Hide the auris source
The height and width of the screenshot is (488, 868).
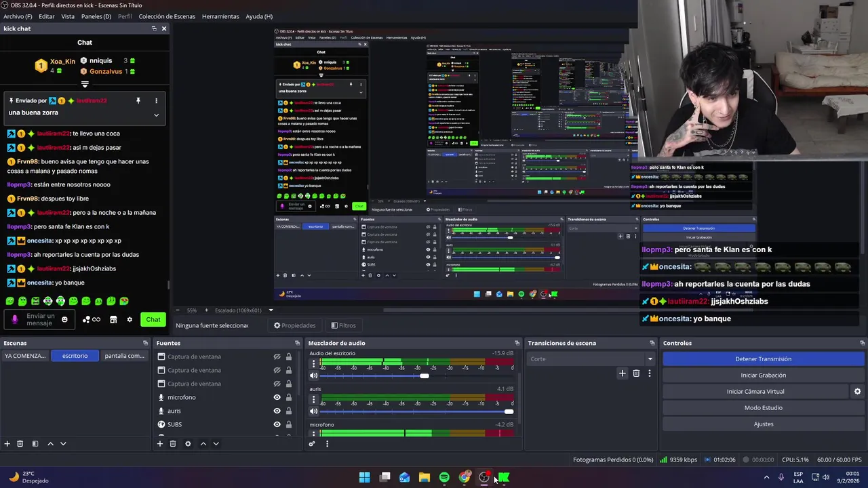277,411
